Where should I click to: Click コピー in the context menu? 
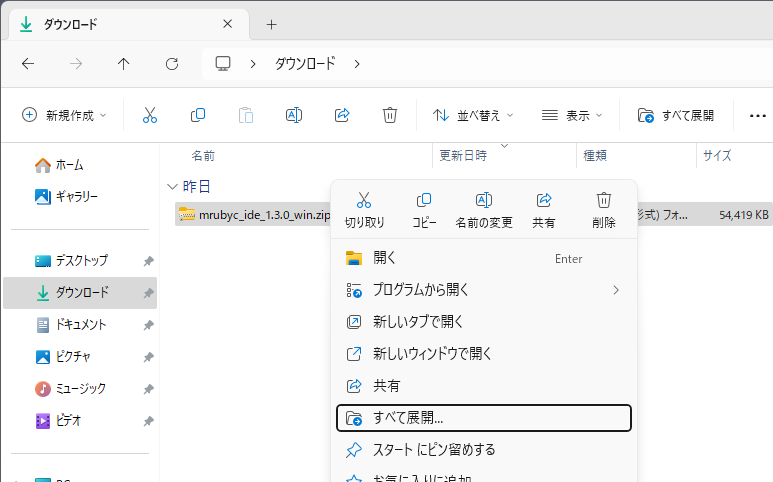pos(424,211)
